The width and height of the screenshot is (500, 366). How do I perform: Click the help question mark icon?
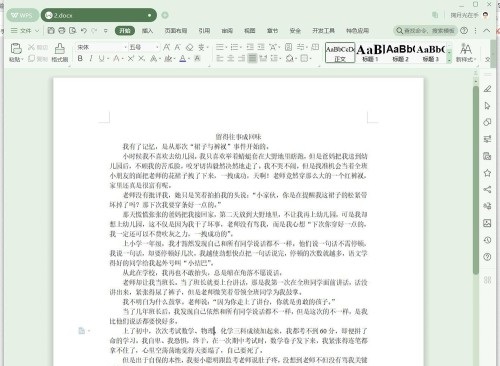click(x=464, y=31)
